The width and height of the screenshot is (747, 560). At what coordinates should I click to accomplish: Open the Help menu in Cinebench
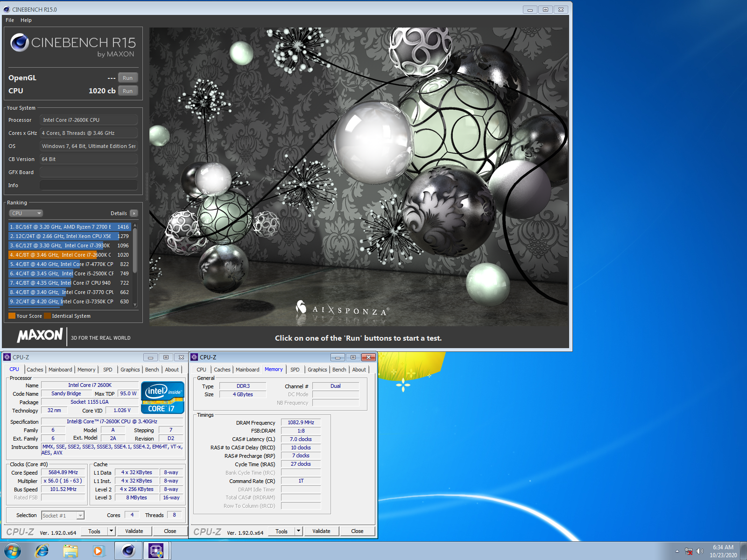(26, 20)
